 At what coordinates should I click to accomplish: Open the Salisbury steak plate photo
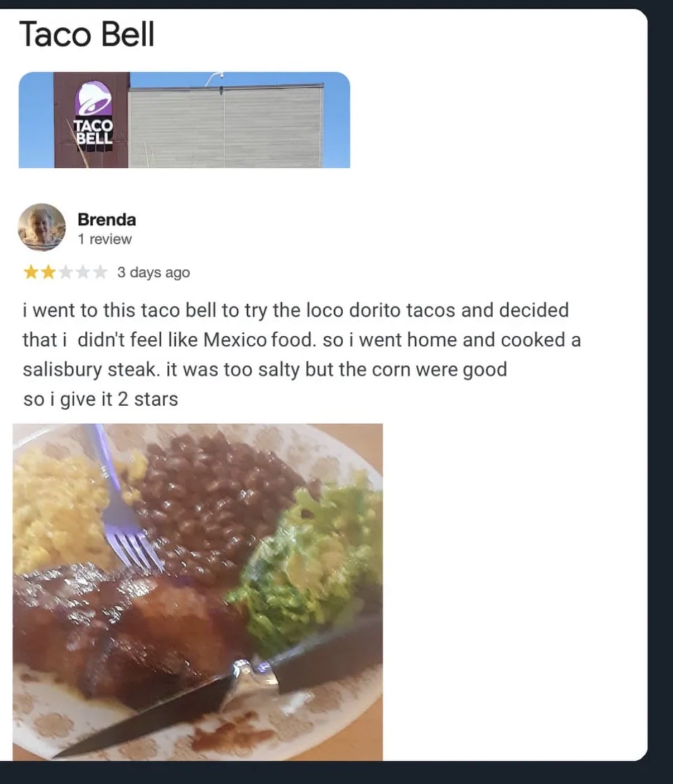click(x=198, y=592)
